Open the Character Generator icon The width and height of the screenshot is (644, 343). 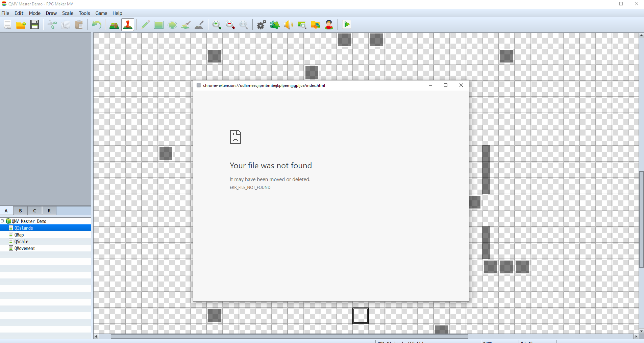tap(329, 25)
